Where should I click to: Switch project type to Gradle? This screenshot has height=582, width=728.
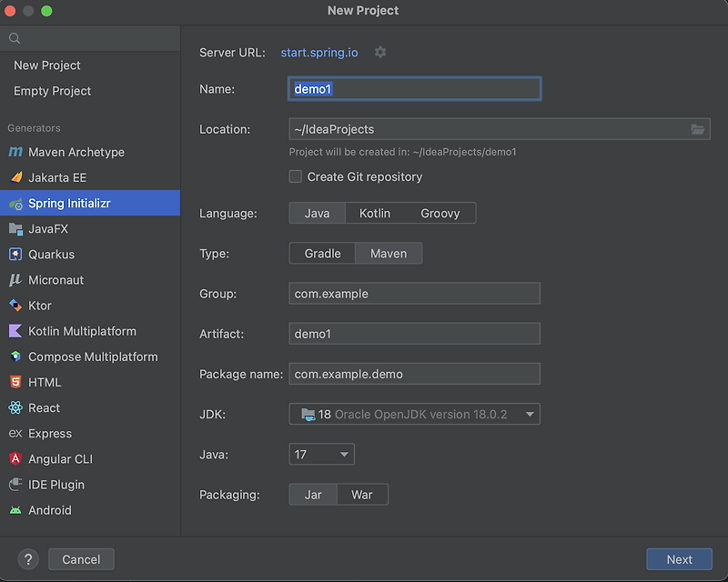point(322,254)
